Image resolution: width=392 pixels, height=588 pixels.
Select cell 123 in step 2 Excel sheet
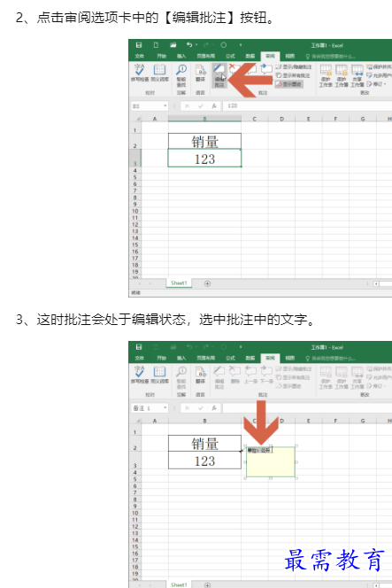(204, 159)
